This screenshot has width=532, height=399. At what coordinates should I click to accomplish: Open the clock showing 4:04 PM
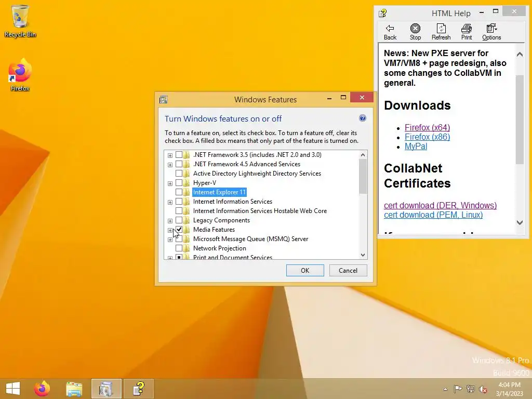(509, 389)
